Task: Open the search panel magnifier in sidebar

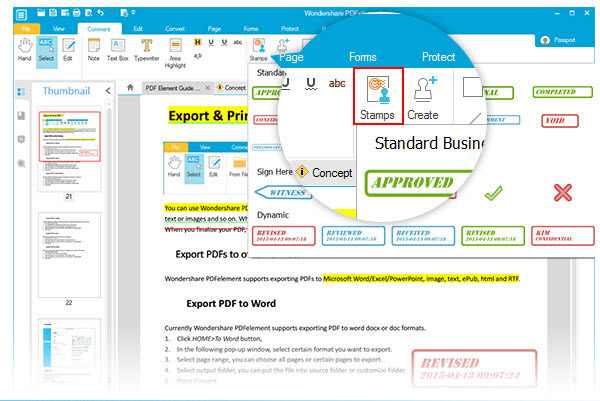Action: 21,164
